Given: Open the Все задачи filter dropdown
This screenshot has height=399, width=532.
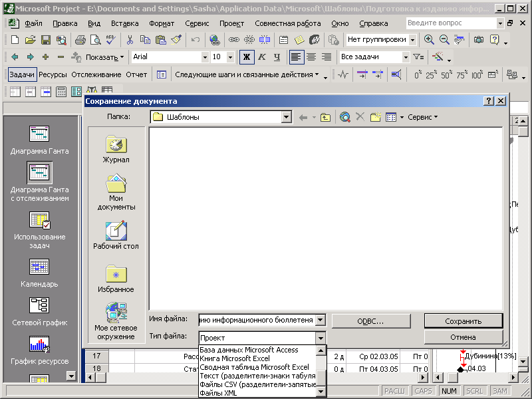Looking at the screenshot, I should 406,57.
